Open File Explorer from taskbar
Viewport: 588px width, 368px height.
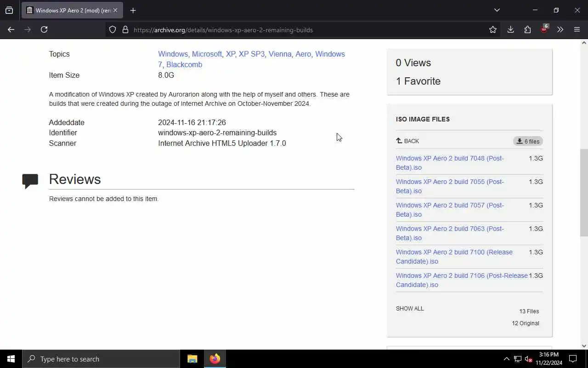[x=192, y=359]
